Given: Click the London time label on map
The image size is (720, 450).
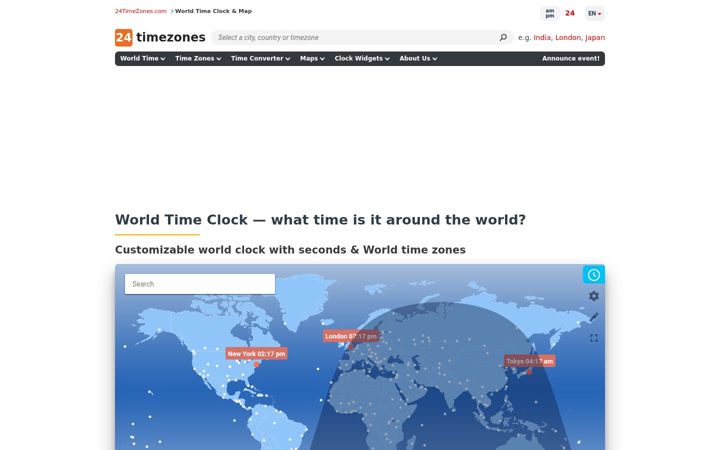Looking at the screenshot, I should [x=351, y=336].
